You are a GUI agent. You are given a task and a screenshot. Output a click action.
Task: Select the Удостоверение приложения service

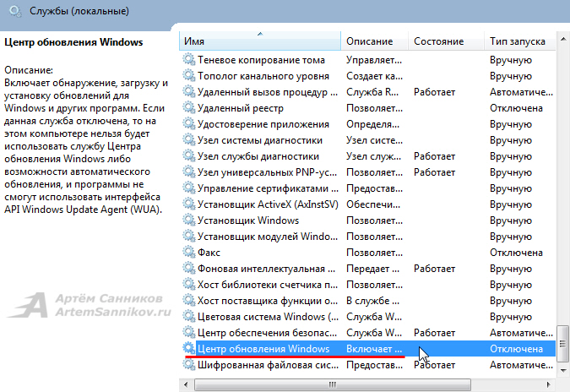[x=263, y=124]
